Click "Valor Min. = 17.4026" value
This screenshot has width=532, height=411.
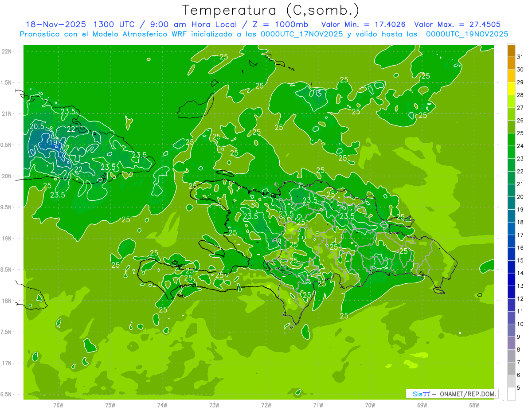point(363,24)
